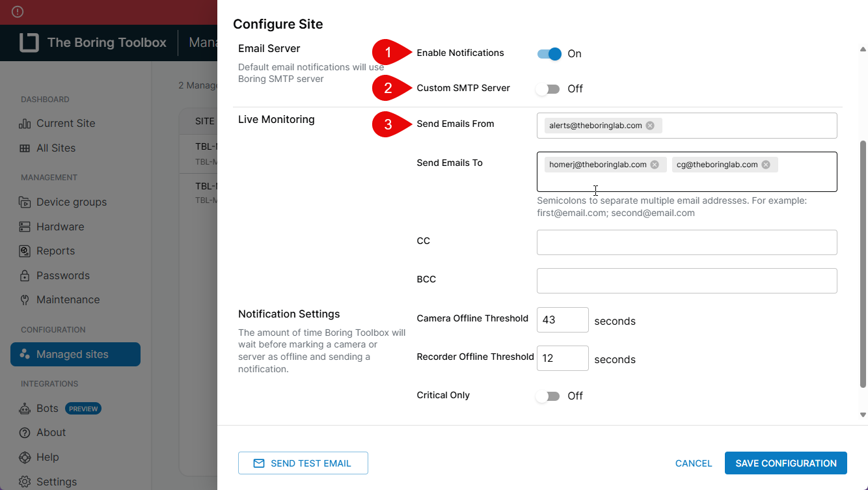868x490 pixels.
Task: Click the About question mark icon
Action: (25, 433)
